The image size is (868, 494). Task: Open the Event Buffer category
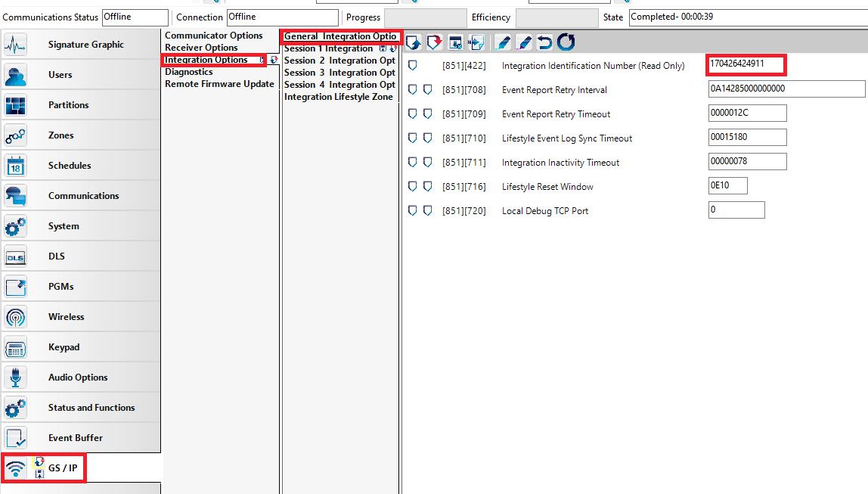pyautogui.click(x=76, y=438)
